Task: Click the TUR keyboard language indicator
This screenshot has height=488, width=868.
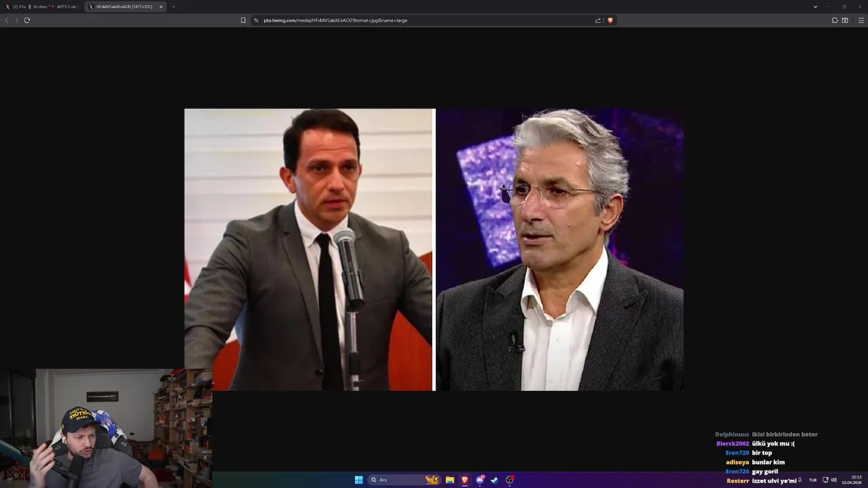Action: point(812,480)
